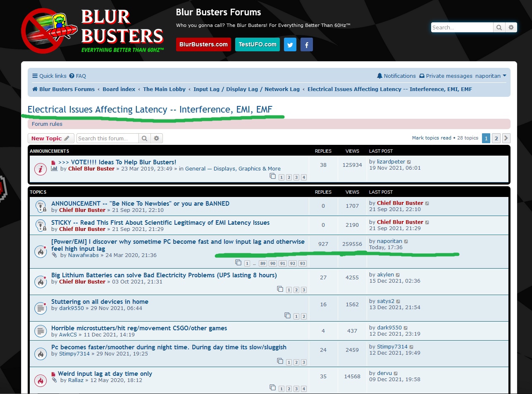
Task: Go to The Main Lobby breadcrumb
Action: [164, 89]
